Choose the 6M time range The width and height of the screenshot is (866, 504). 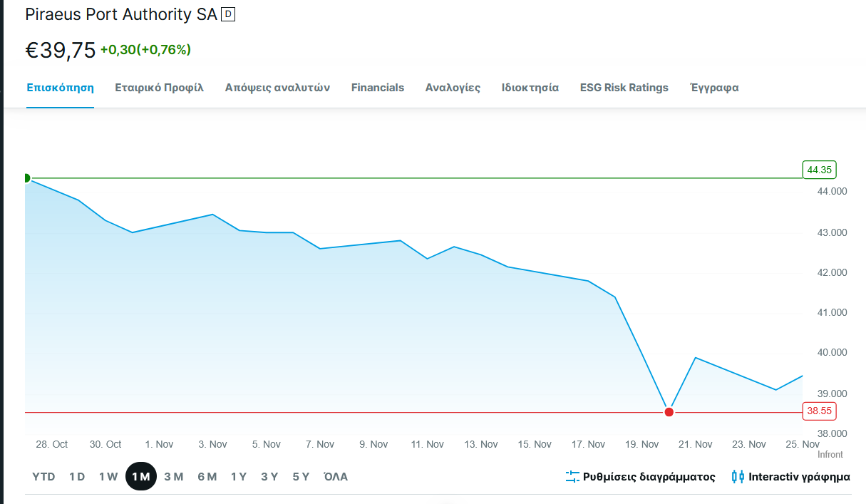click(x=207, y=477)
